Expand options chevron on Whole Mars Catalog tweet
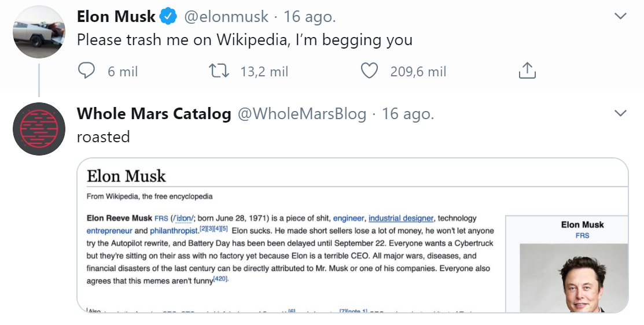Image resolution: width=644 pixels, height=325 pixels. click(620, 113)
